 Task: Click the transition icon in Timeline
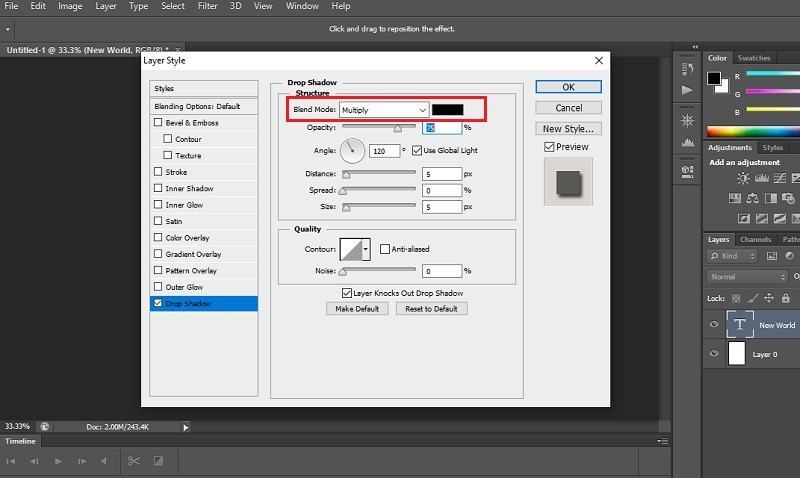(x=159, y=461)
